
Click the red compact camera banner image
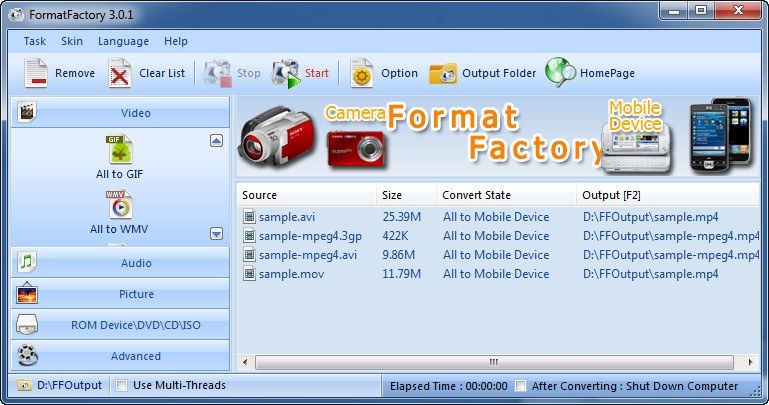pyautogui.click(x=357, y=149)
